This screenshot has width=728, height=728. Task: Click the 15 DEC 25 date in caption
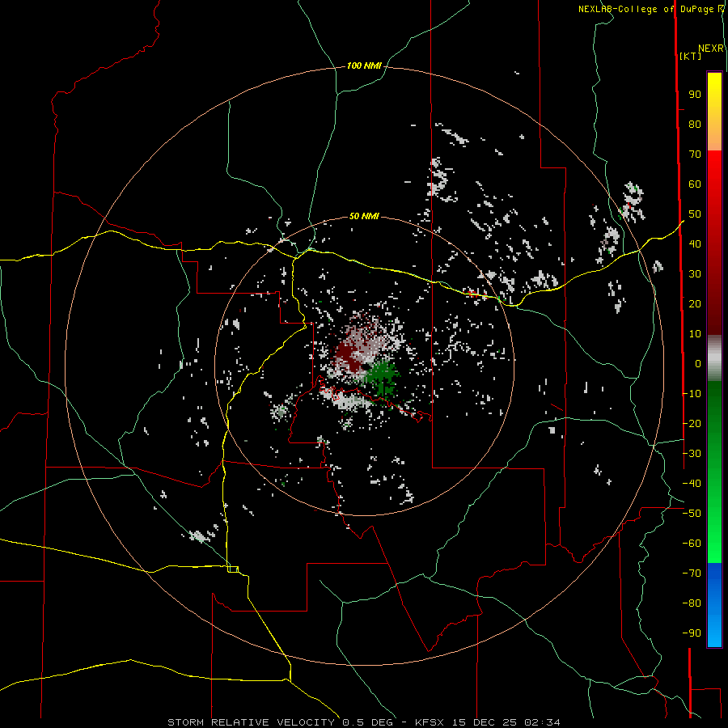(x=485, y=722)
